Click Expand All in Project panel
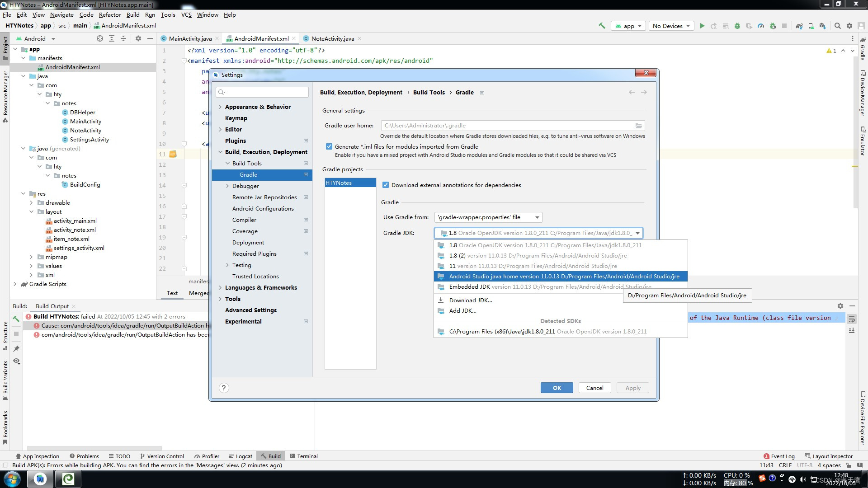This screenshot has height=488, width=868. 112,38
